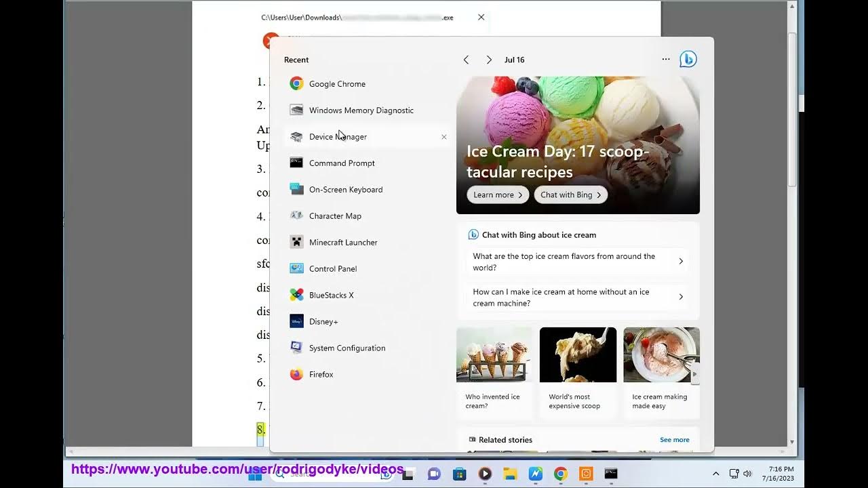The height and width of the screenshot is (488, 868).
Task: Remove Device Manager from the Recent list
Action: (x=444, y=137)
